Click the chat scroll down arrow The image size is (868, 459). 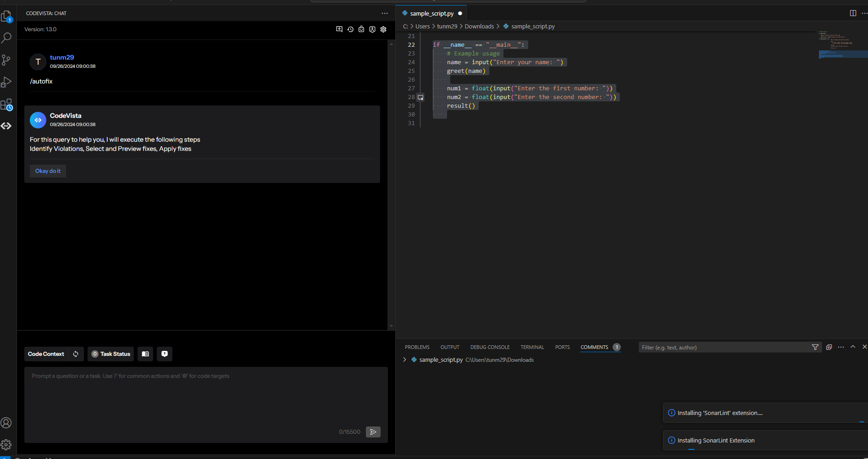(x=391, y=326)
